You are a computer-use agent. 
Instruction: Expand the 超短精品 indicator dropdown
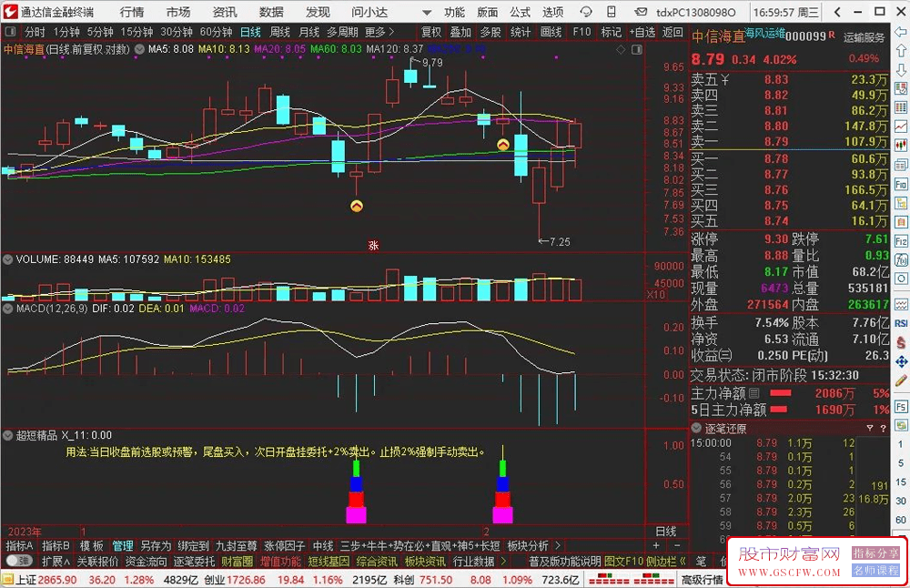pos(7,435)
